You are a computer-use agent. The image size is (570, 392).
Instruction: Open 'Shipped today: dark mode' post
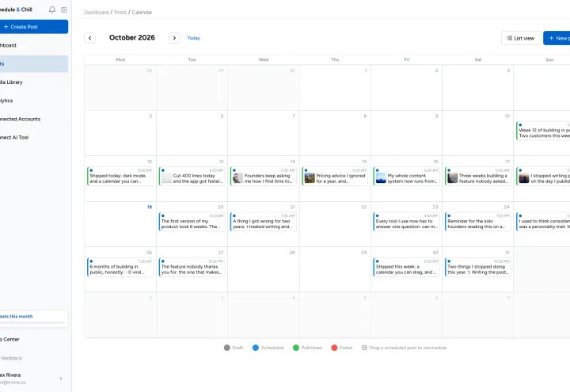click(120, 176)
